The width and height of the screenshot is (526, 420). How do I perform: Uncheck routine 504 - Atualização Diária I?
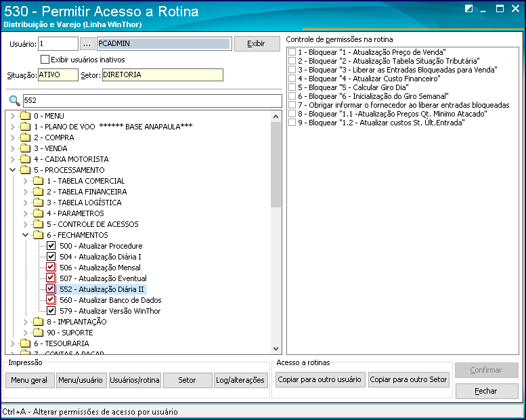[x=51, y=257]
